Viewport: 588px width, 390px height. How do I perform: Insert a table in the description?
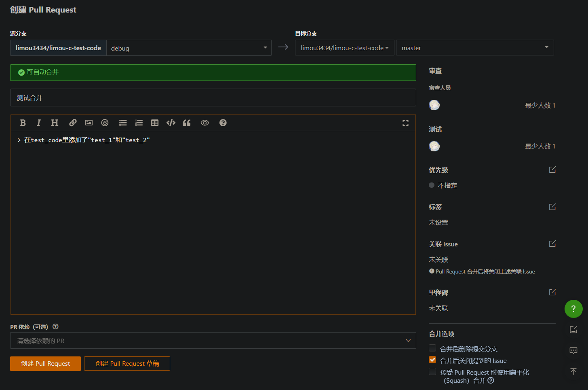coord(155,123)
